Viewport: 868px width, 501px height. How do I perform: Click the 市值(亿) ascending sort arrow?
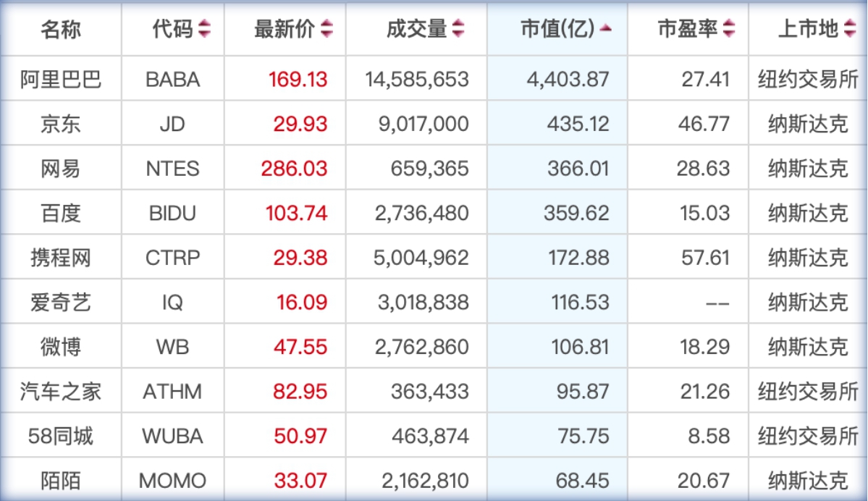click(606, 29)
